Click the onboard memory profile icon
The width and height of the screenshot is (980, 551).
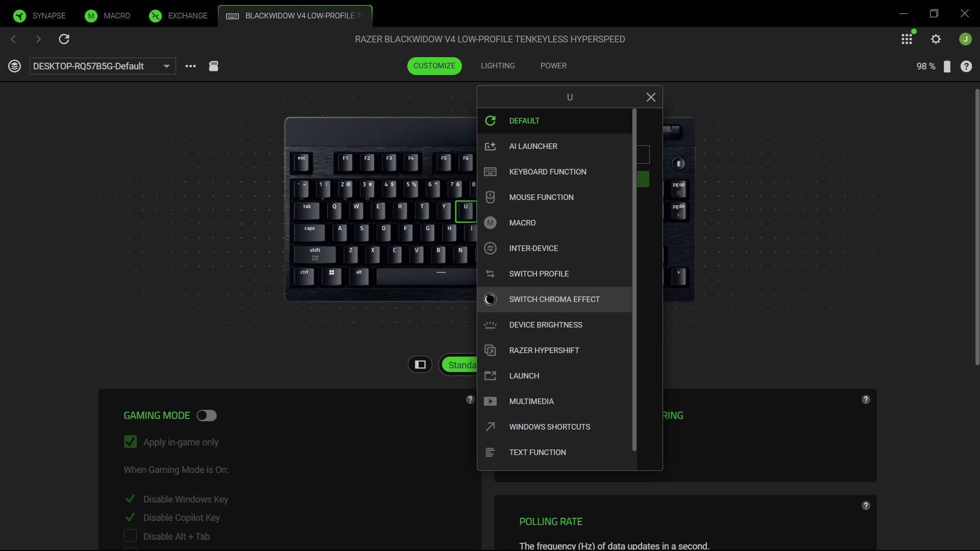(214, 66)
